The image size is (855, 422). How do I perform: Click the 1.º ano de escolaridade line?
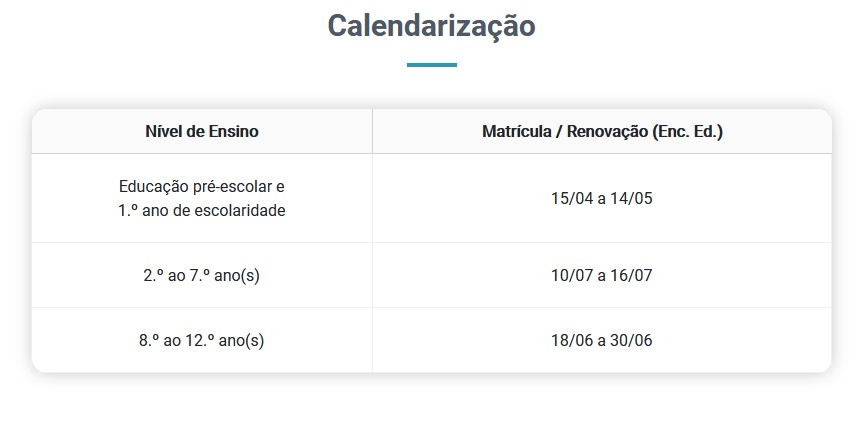(x=201, y=211)
